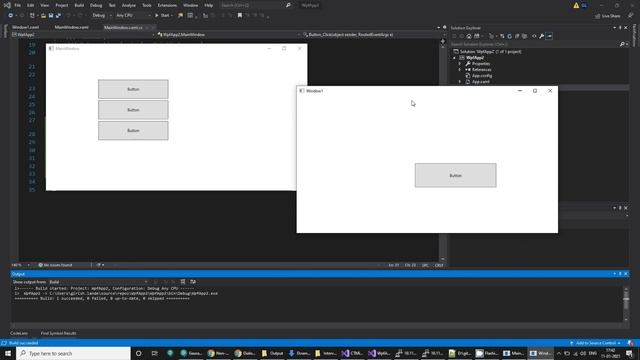This screenshot has height=360, width=640.
Task: Open the editor zoom percentage dropdown
Action: click(20, 265)
